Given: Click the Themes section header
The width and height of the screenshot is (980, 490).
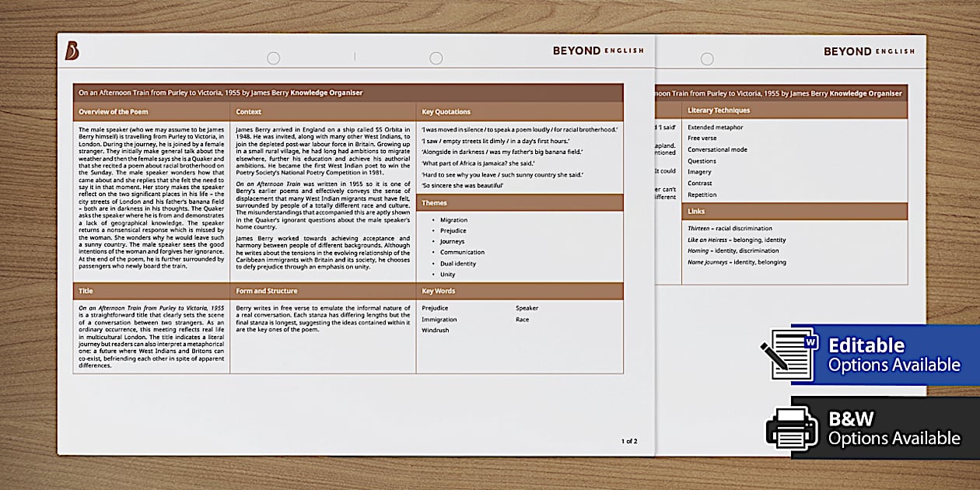Looking at the screenshot, I should click(520, 203).
